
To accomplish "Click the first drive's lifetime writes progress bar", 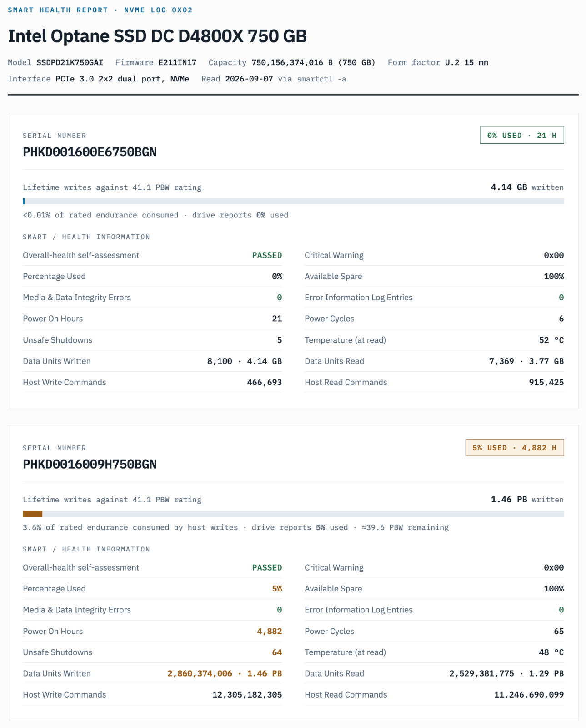I will (293, 201).
